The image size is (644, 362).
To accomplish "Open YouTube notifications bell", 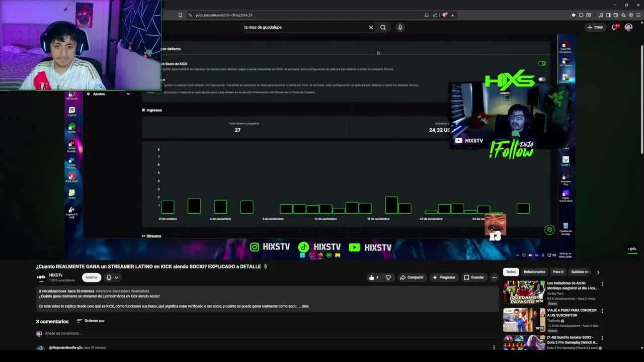I will pyautogui.click(x=614, y=27).
